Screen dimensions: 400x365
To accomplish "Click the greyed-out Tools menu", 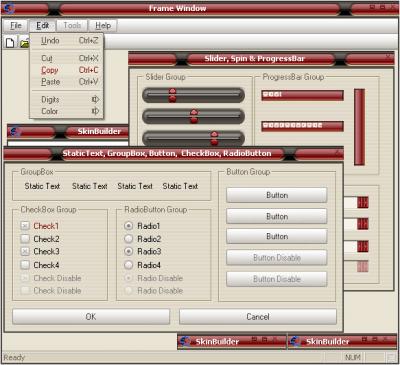I will pos(72,26).
